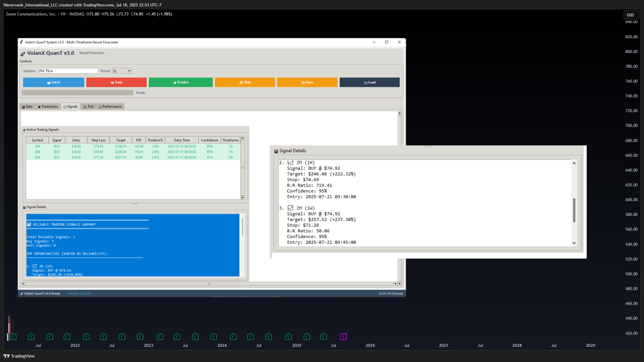Viewport: 644px width, 362px height.
Task: Start model training with the Train button
Action: click(x=116, y=82)
